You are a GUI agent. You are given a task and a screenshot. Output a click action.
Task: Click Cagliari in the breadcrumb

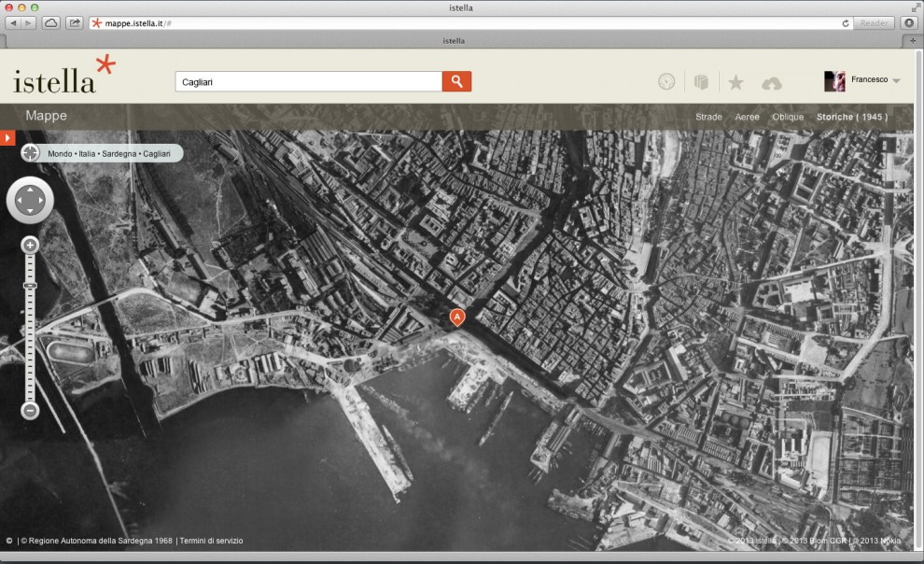pyautogui.click(x=157, y=154)
